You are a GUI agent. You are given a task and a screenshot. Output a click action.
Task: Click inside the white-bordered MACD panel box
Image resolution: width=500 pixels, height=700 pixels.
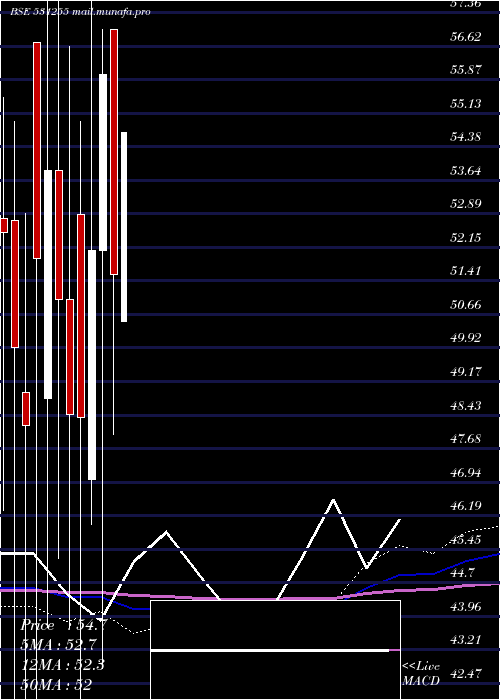coord(275,650)
